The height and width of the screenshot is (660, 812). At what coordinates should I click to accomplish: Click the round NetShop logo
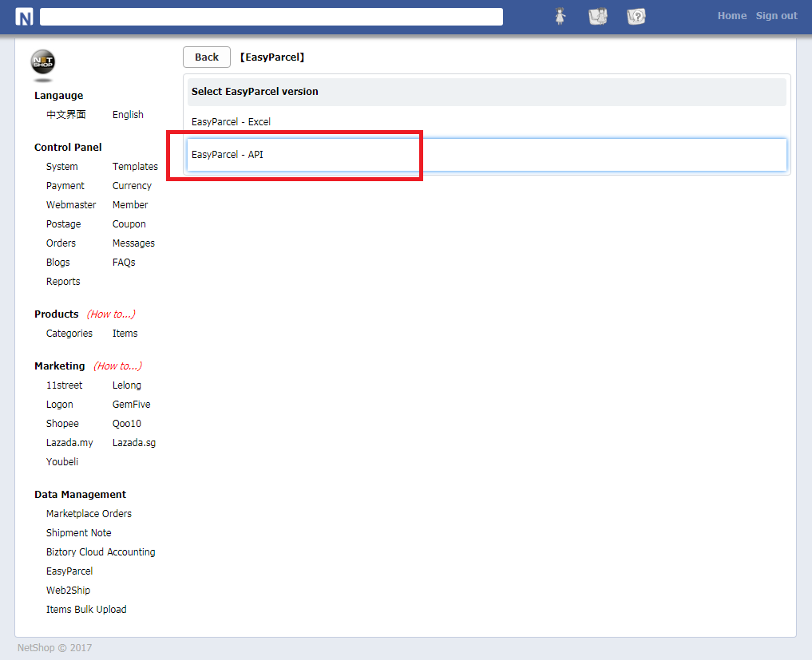pos(42,62)
